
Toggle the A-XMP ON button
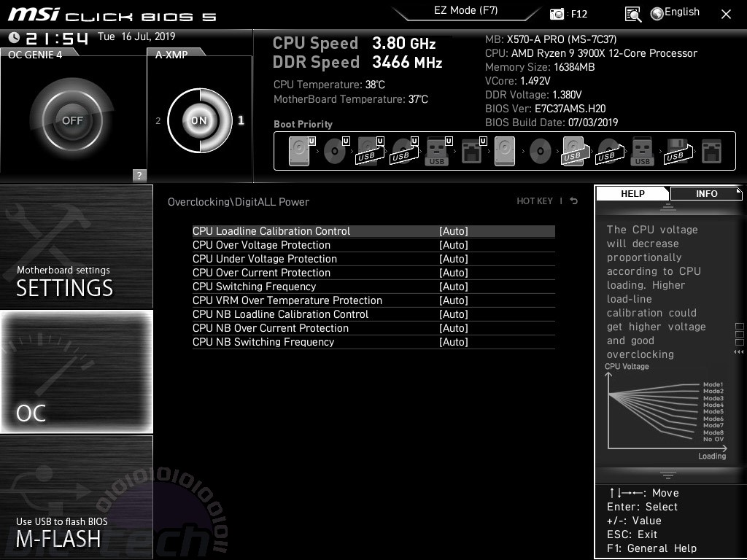tap(200, 120)
